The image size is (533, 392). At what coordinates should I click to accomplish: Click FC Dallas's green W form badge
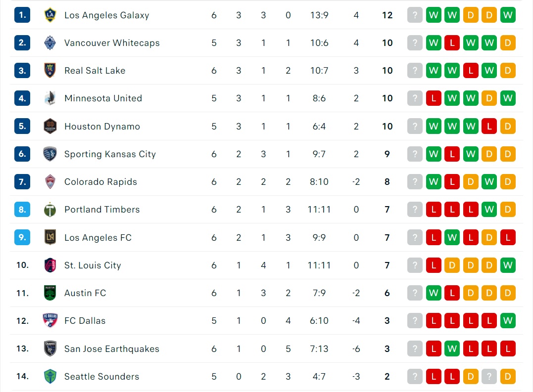pyautogui.click(x=508, y=320)
